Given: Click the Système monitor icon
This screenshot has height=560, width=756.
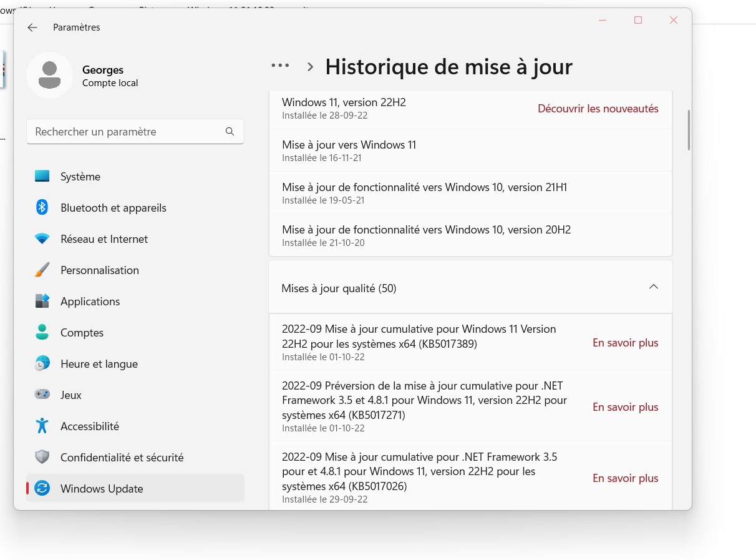Looking at the screenshot, I should click(x=42, y=177).
